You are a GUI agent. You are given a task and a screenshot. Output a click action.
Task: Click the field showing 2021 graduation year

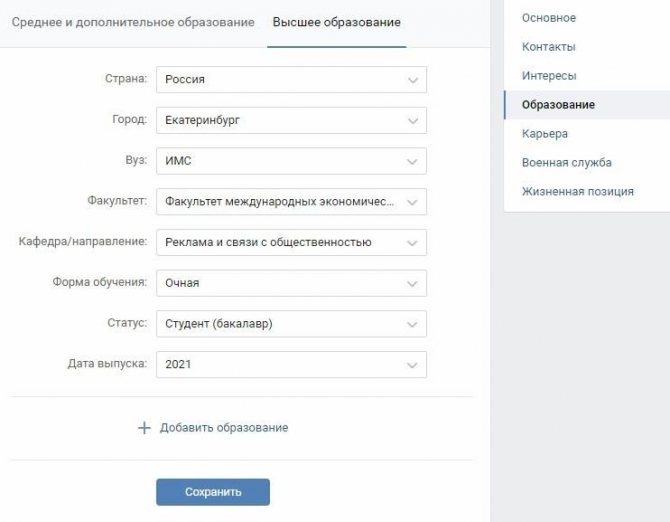291,364
